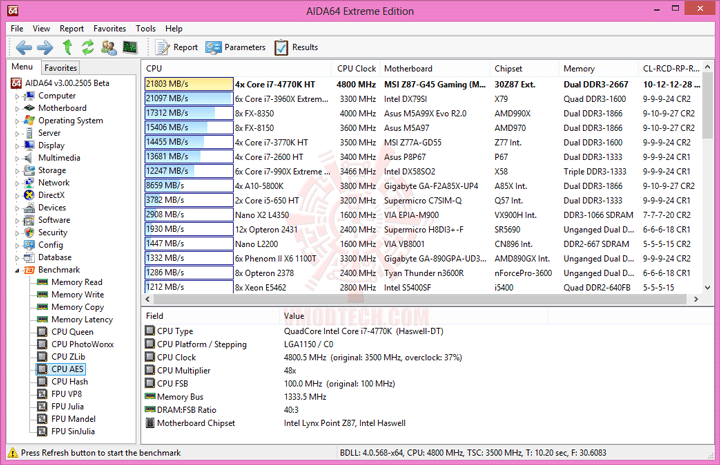The image size is (720, 465).
Task: Open the View menu
Action: pos(41,28)
